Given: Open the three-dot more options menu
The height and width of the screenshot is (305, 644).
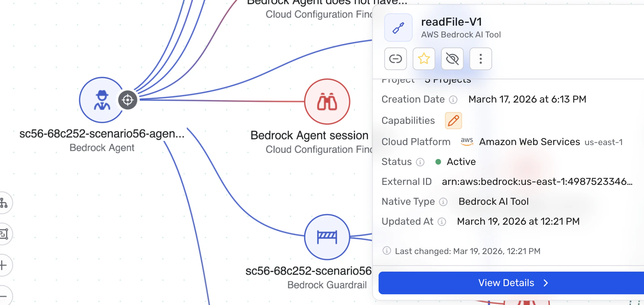Looking at the screenshot, I should point(480,59).
